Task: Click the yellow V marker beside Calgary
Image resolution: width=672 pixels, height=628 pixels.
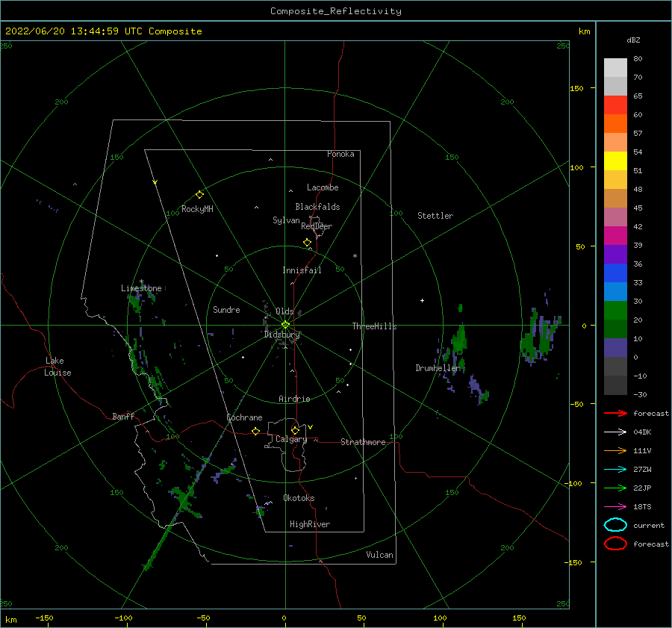Action: 311,427
